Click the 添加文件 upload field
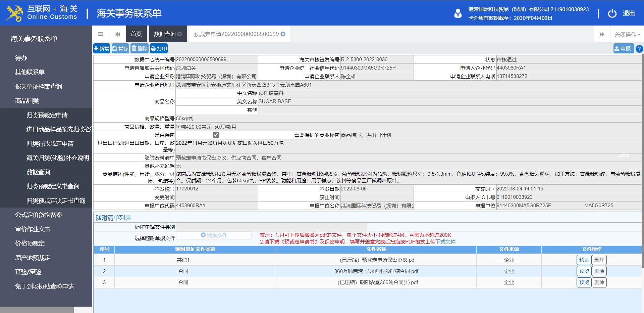The width and height of the screenshot is (644, 313). tap(214, 235)
